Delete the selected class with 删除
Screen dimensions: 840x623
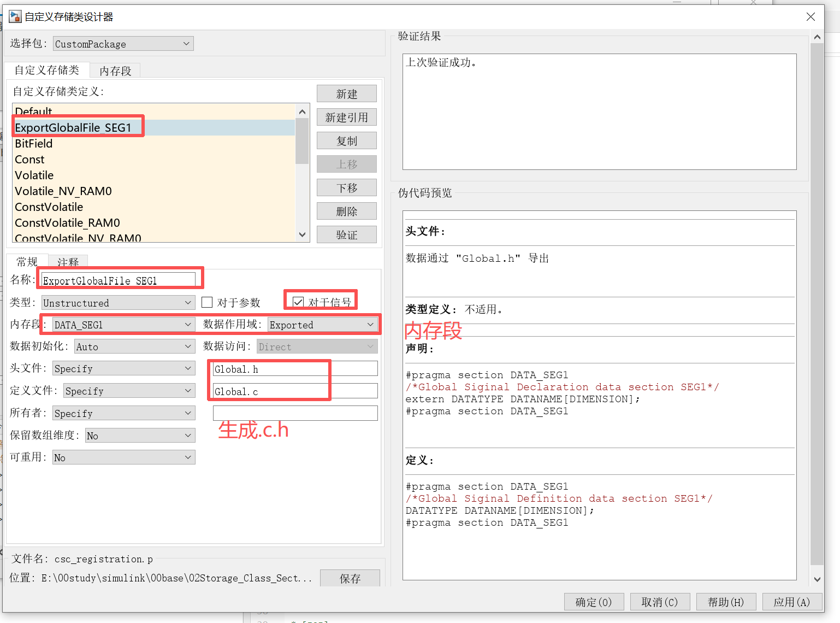(347, 211)
